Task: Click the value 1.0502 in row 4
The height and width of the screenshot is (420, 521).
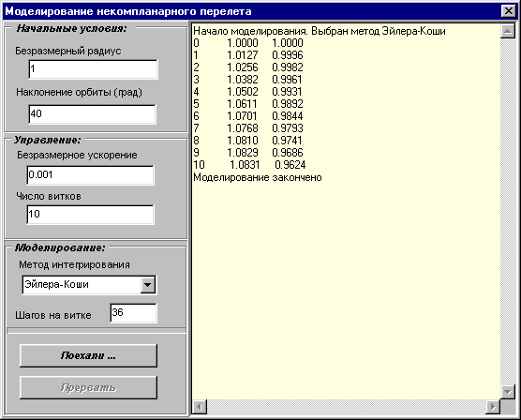Action: [x=243, y=92]
